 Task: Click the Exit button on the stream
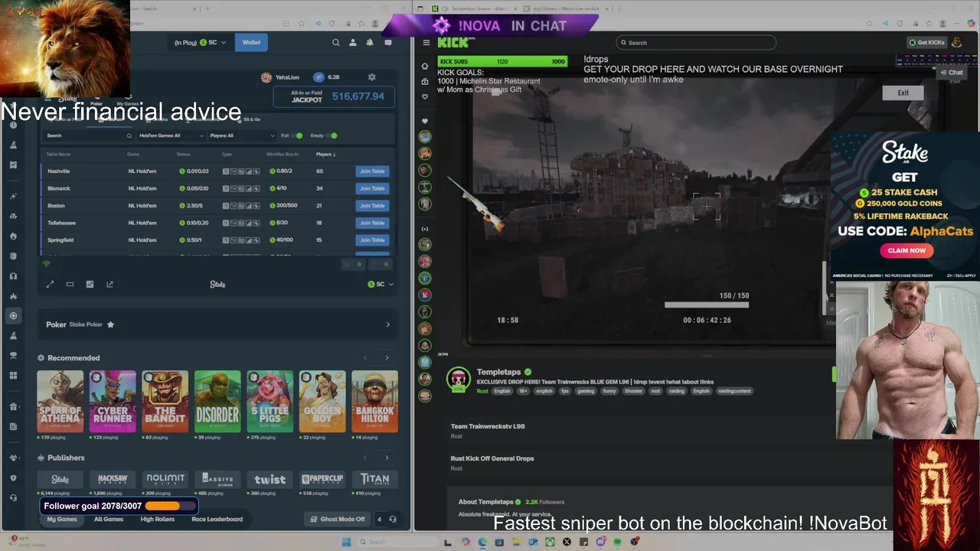(x=903, y=93)
